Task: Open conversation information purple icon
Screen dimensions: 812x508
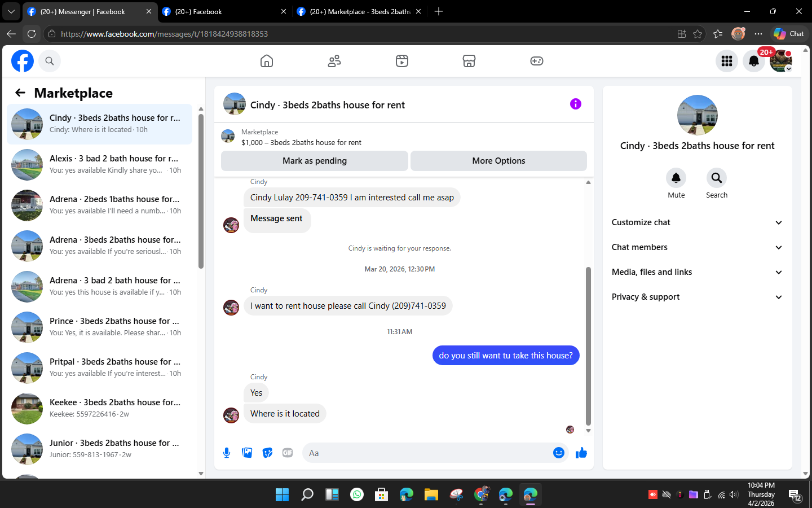Action: tap(576, 104)
